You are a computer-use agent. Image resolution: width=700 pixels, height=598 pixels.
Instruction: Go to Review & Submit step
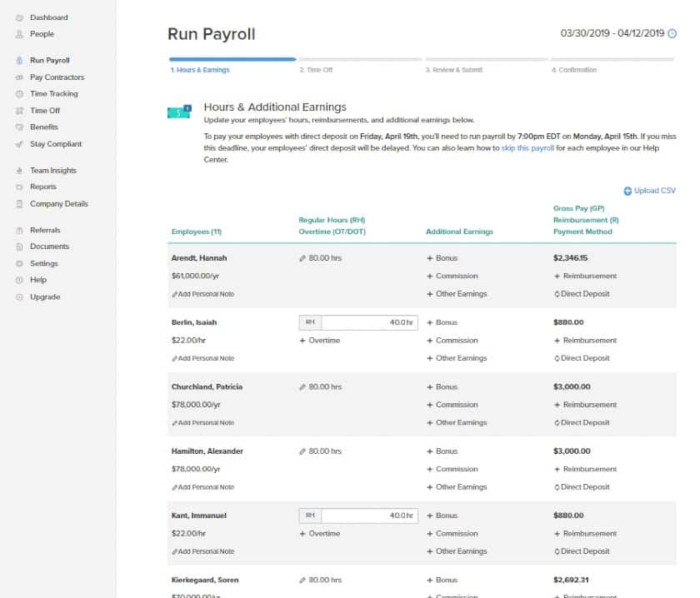click(x=454, y=70)
